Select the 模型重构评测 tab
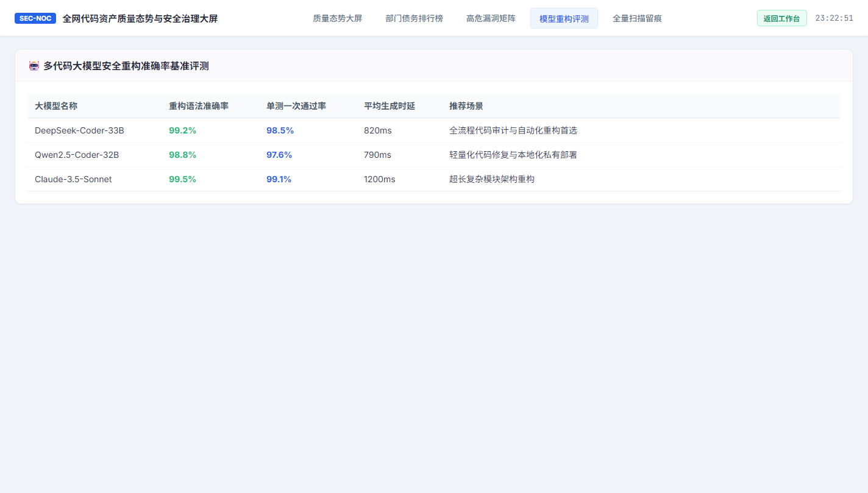This screenshot has height=493, width=868. pyautogui.click(x=564, y=18)
